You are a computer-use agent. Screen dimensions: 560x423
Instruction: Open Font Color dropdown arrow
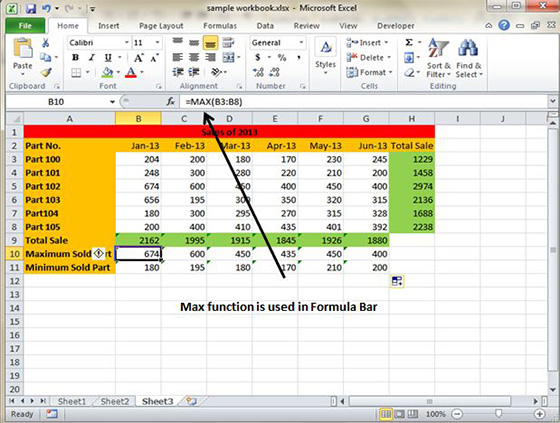tap(142, 73)
